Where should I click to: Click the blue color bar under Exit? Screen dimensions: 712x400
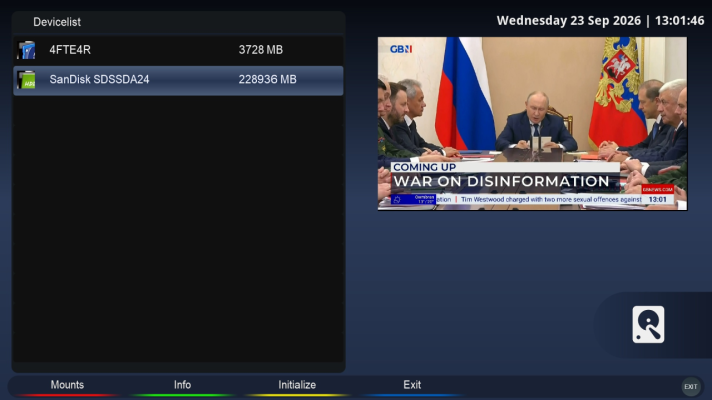point(412,395)
